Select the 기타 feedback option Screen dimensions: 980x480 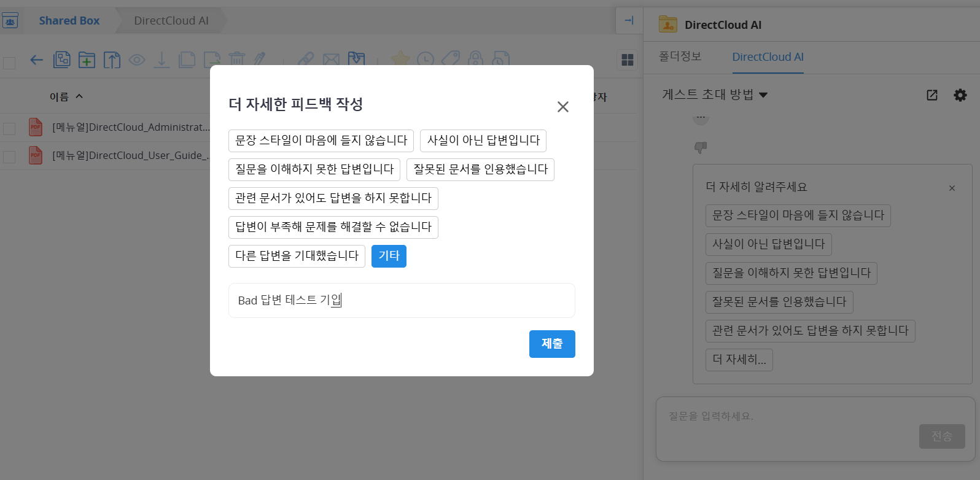(x=389, y=256)
